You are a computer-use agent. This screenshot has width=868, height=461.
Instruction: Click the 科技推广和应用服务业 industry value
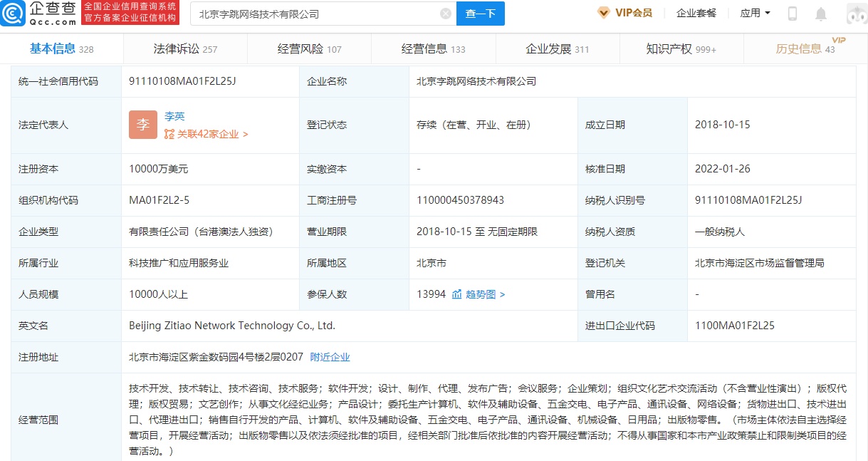179,263
